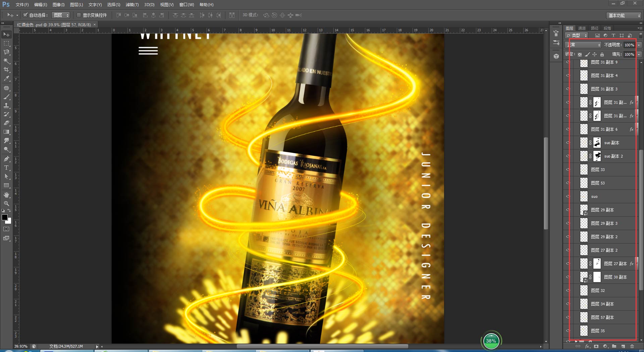Click lock all padlock icon
644x352 pixels.
point(602,54)
